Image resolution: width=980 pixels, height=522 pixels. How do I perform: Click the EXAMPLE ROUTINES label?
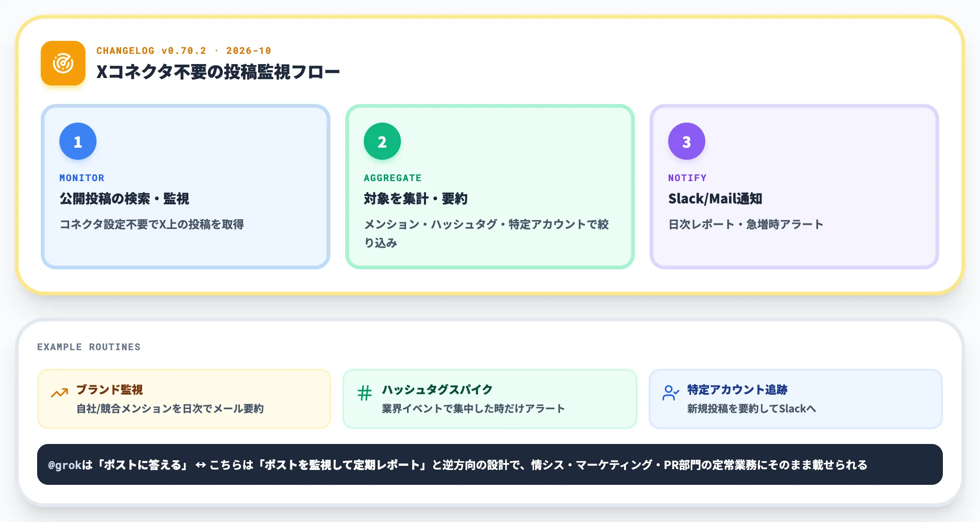click(x=89, y=347)
